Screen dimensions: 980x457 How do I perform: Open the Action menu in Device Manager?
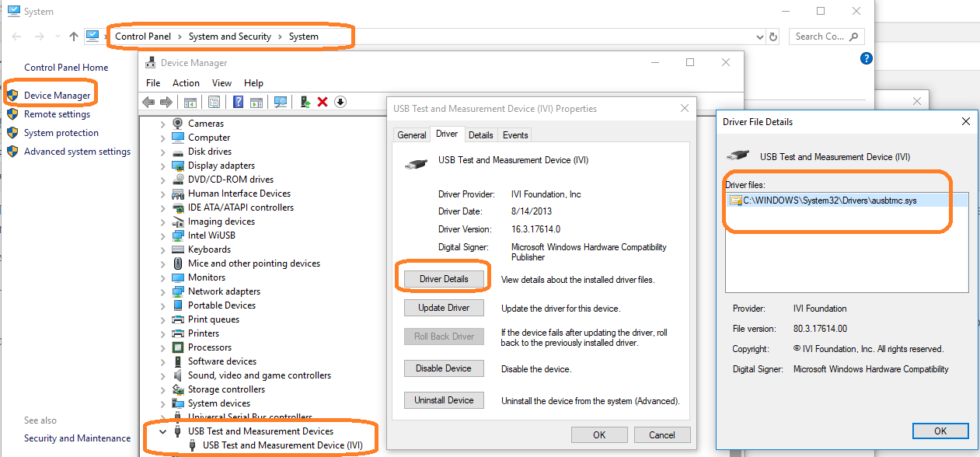(186, 83)
